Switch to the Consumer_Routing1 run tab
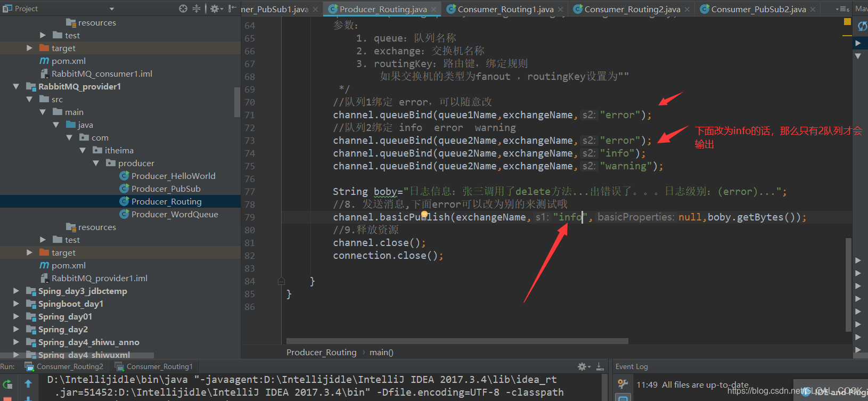 click(x=154, y=366)
